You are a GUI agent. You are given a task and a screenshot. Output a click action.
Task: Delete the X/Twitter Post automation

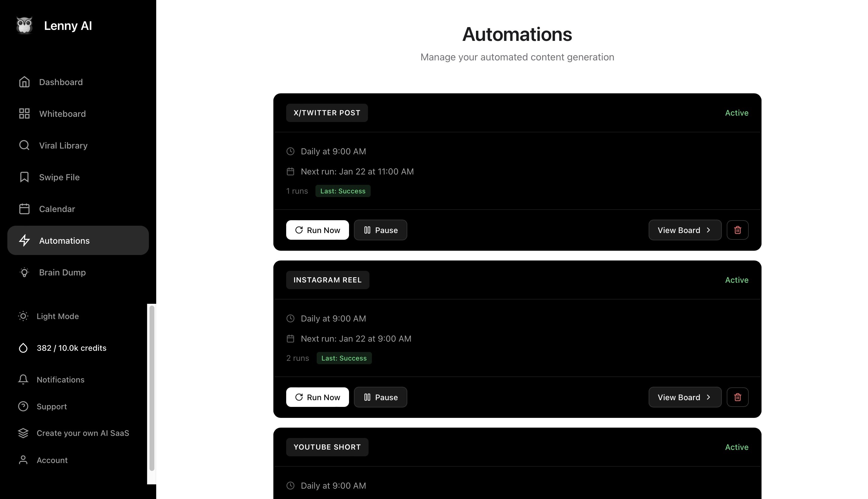737,230
